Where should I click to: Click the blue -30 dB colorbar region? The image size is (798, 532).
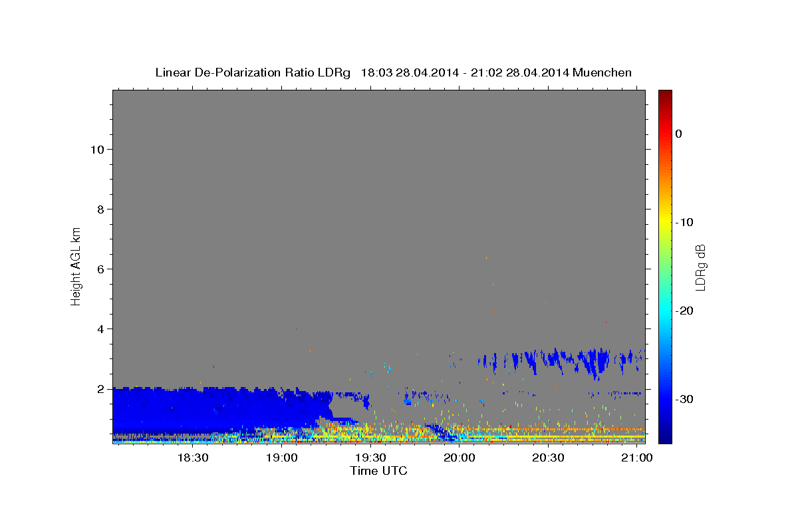tap(665, 399)
